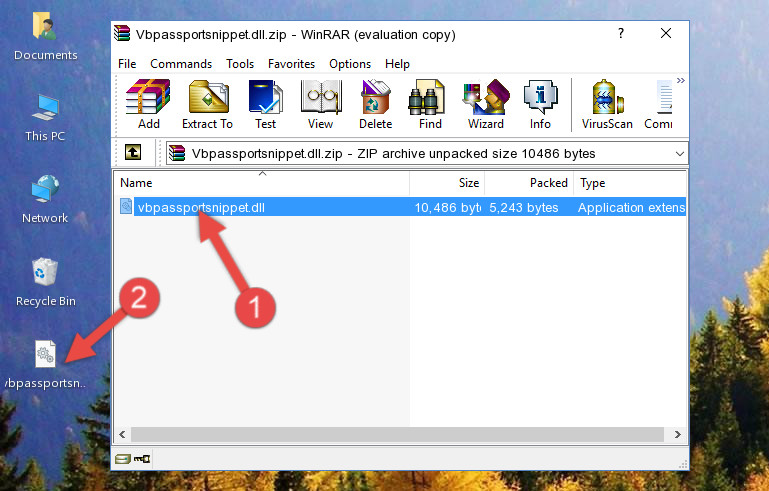Click the archive path address field
The image size is (769, 491).
coord(427,154)
